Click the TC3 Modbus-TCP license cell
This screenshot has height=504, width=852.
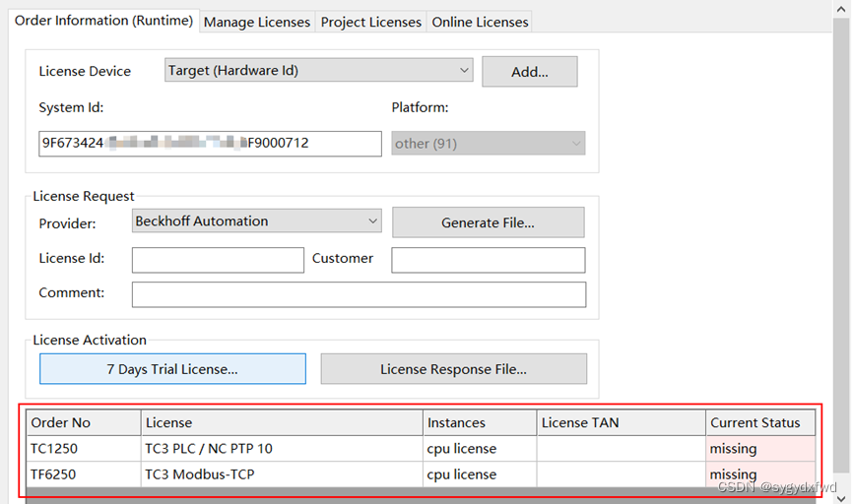(x=282, y=474)
